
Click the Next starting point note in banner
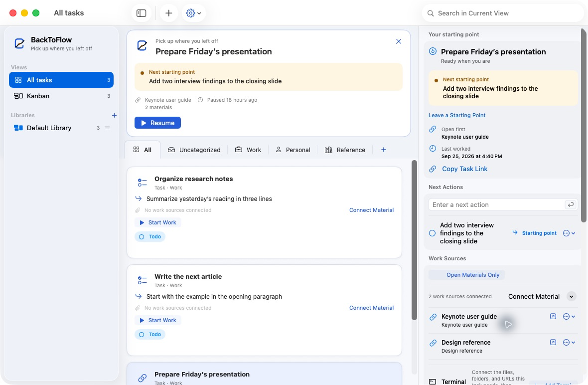click(x=269, y=77)
